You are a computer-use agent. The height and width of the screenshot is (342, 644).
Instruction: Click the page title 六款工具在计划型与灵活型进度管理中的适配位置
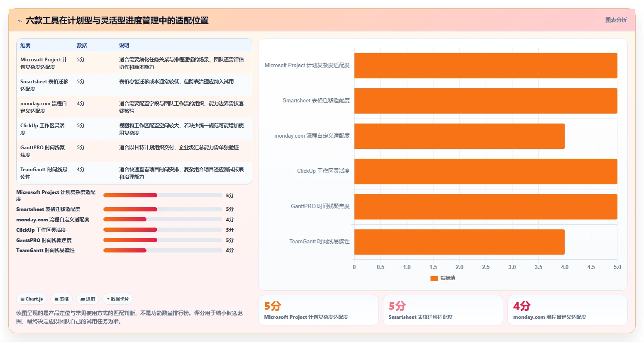(x=117, y=20)
